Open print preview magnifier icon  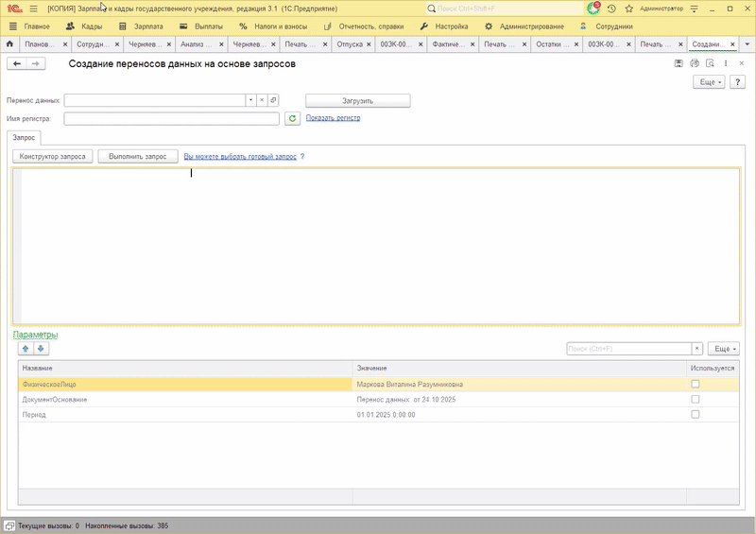point(710,63)
